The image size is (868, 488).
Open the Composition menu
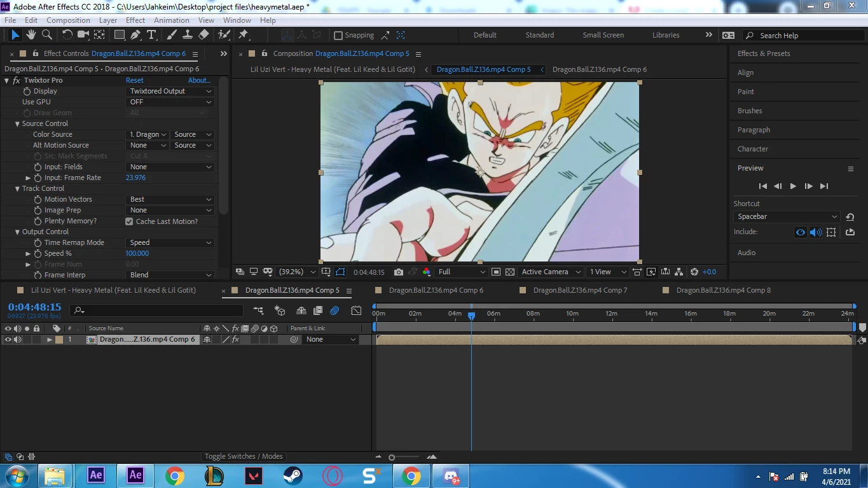(68, 20)
